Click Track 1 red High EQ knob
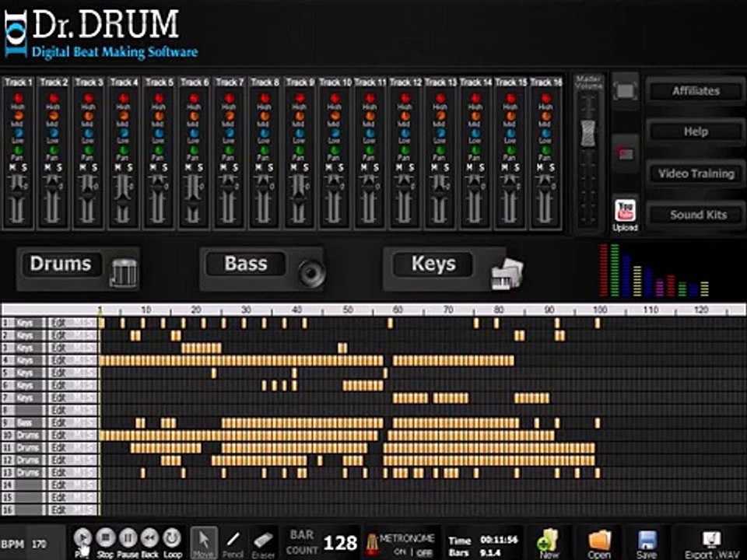This screenshot has width=747, height=560. point(18,98)
